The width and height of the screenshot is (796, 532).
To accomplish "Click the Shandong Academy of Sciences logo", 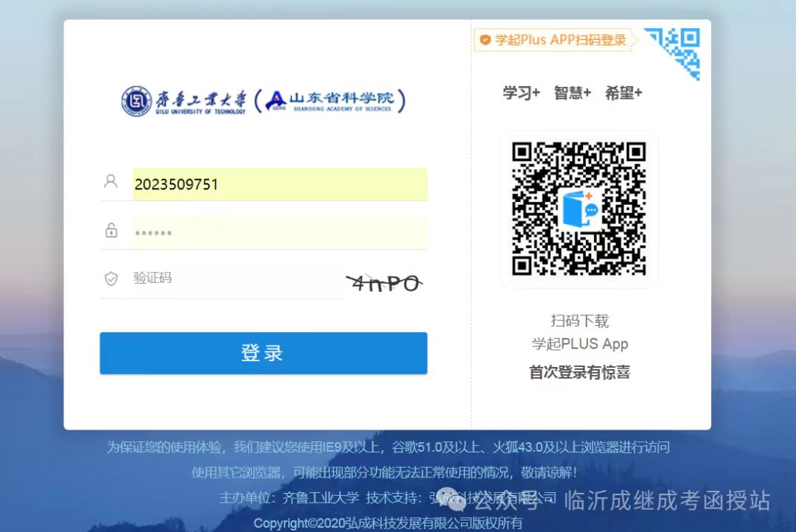I will (330, 100).
